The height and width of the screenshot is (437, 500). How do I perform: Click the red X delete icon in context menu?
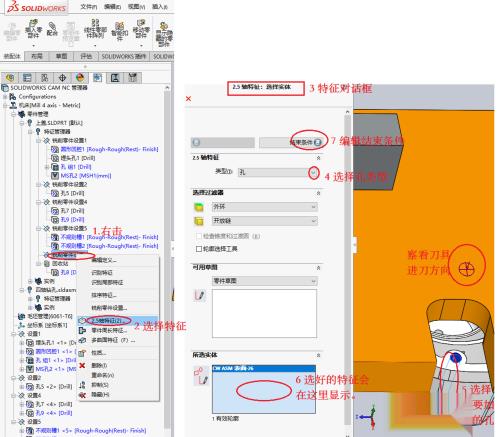point(82,365)
